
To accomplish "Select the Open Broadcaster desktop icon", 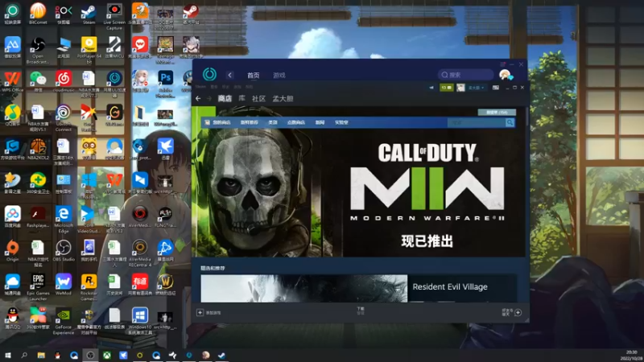I will click(x=38, y=49).
